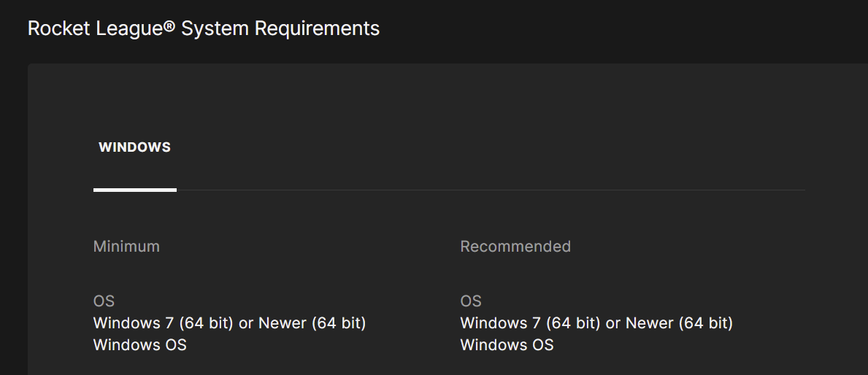Click "Windows OS" text in Recommended column
The height and width of the screenshot is (375, 868).
[507, 344]
